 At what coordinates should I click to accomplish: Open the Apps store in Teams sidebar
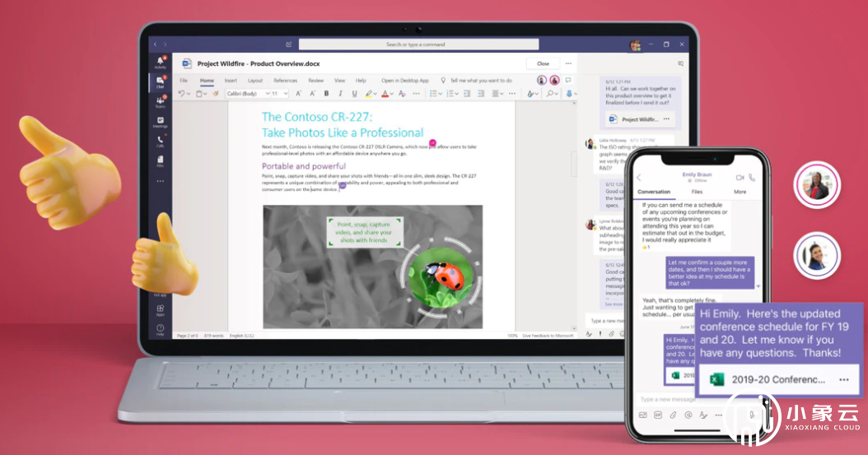coord(160,310)
